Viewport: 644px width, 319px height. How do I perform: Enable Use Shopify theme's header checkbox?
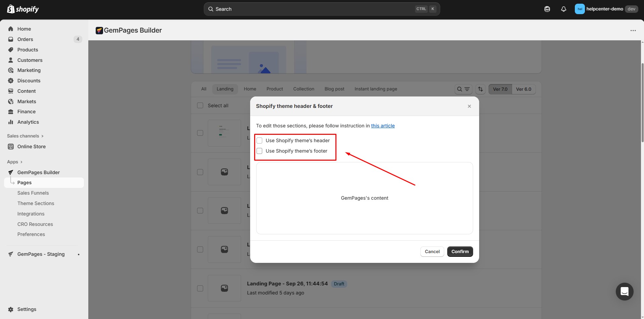click(x=259, y=140)
